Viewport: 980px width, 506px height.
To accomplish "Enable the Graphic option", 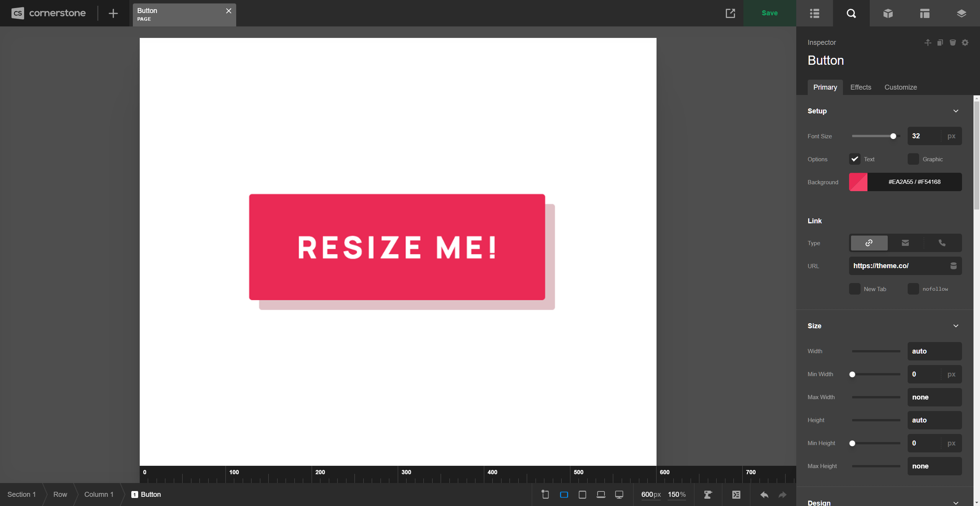I will pos(913,159).
